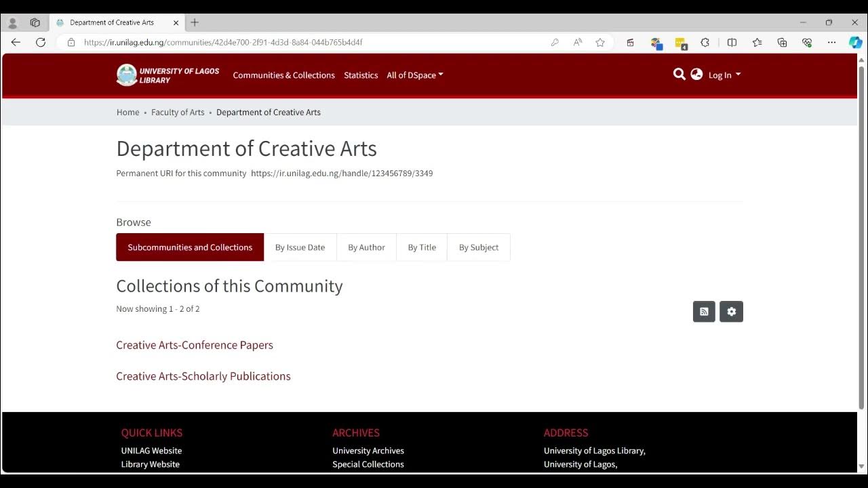This screenshot has width=868, height=488.
Task: Launch the Copilot sidebar icon
Action: click(x=855, y=43)
